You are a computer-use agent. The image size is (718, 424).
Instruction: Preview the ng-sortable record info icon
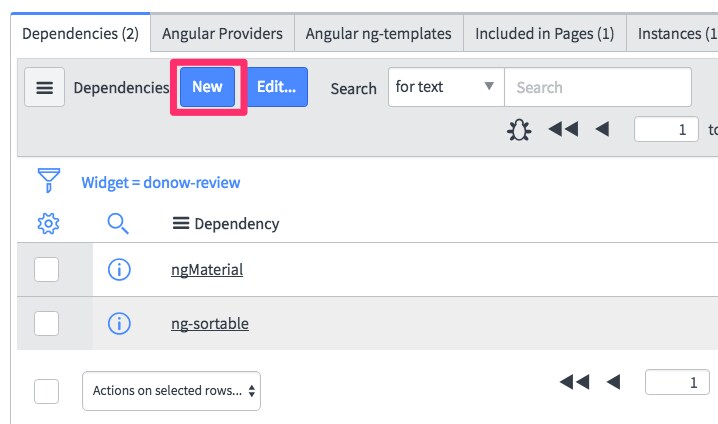(x=119, y=323)
